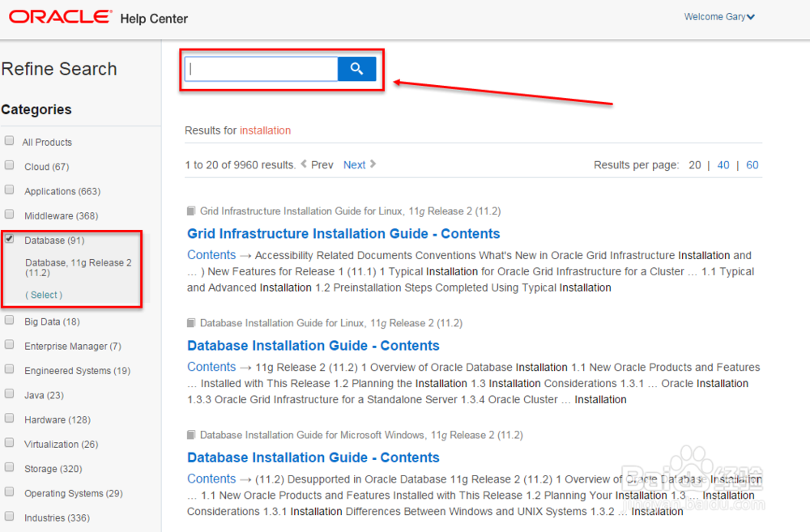Tick the Storage (320) checkbox
810x532 pixels.
(x=9, y=467)
